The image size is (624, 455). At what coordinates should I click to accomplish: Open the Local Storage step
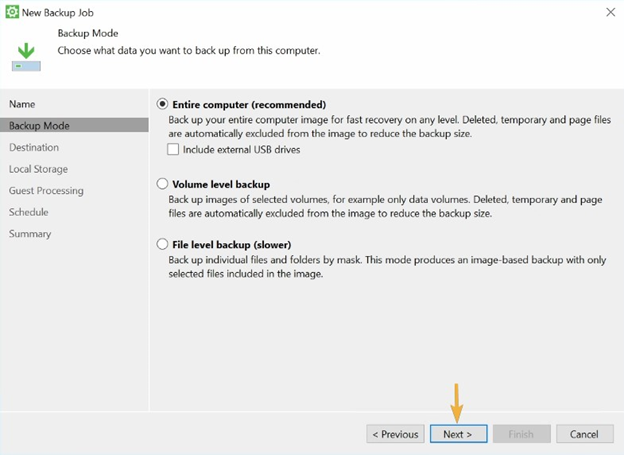38,169
